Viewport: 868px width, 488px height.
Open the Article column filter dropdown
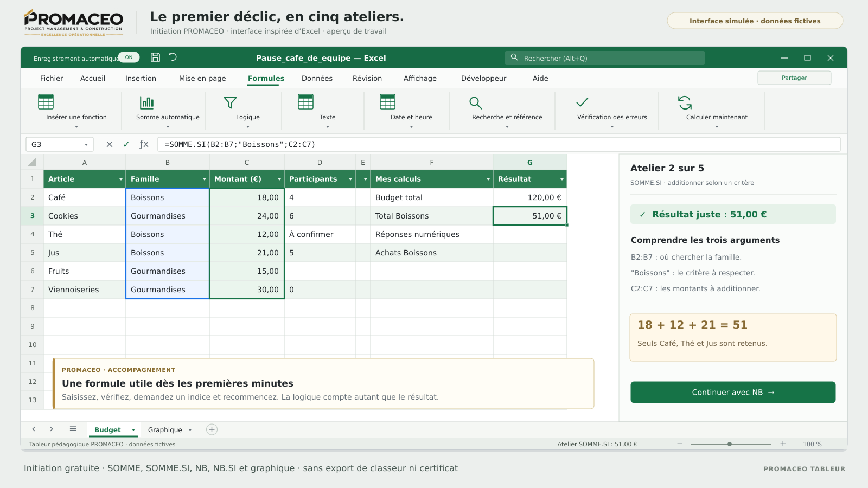tap(121, 179)
